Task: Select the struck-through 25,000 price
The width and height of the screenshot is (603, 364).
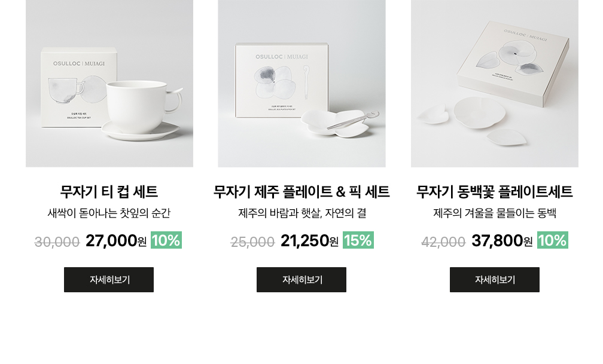Action: 252,242
